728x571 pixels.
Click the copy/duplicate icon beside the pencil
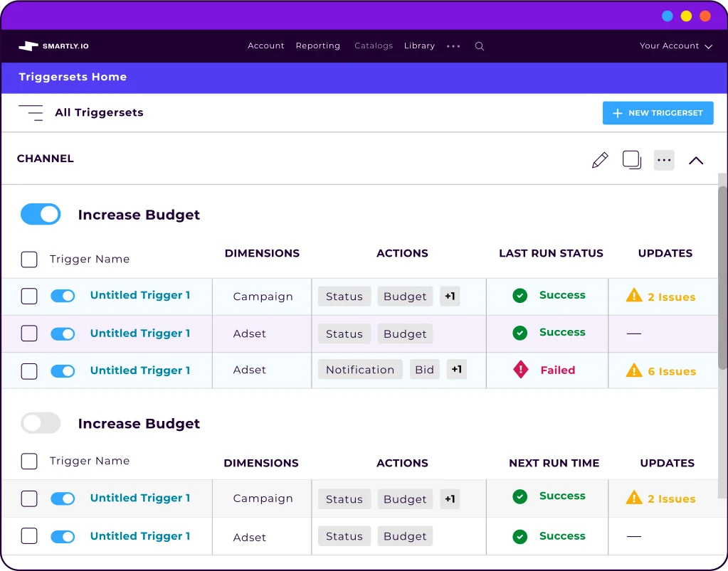(x=631, y=160)
